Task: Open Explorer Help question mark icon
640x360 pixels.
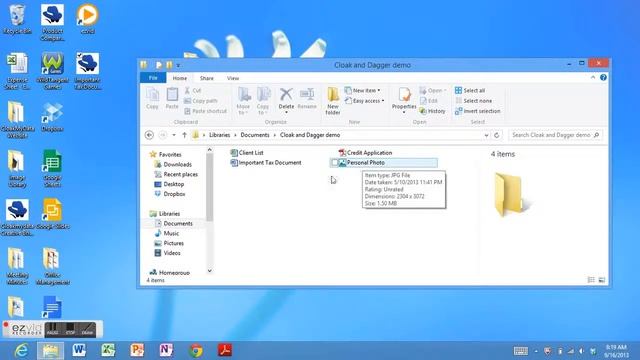Action: pyautogui.click(x=603, y=78)
